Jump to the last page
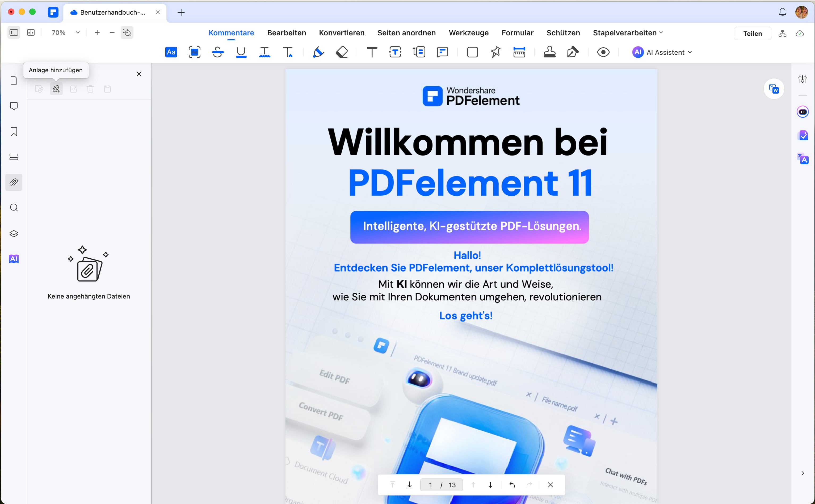The image size is (815, 504). point(410,485)
